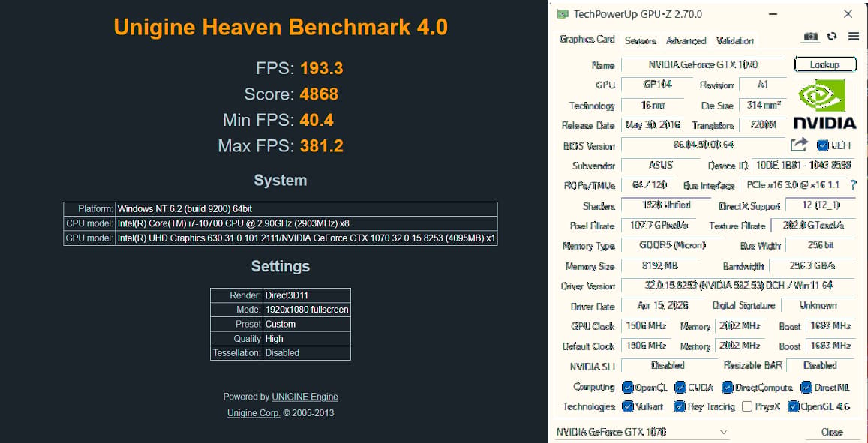Click the Bus Interface question mark icon
The height and width of the screenshot is (443, 868).
(x=853, y=184)
